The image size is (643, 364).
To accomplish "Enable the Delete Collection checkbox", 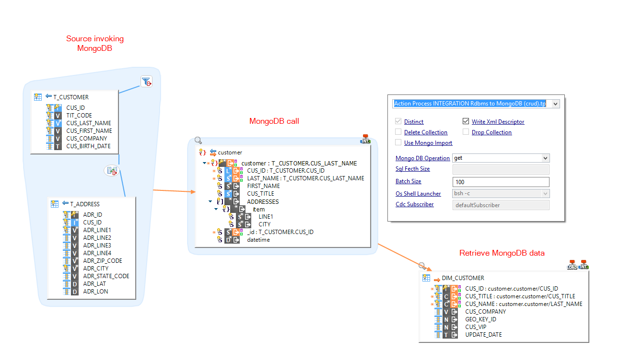I will 398,132.
